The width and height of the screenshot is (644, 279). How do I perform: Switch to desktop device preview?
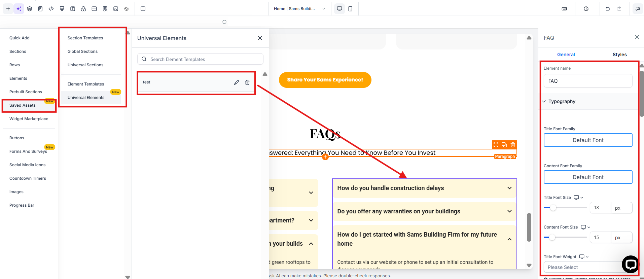(339, 9)
